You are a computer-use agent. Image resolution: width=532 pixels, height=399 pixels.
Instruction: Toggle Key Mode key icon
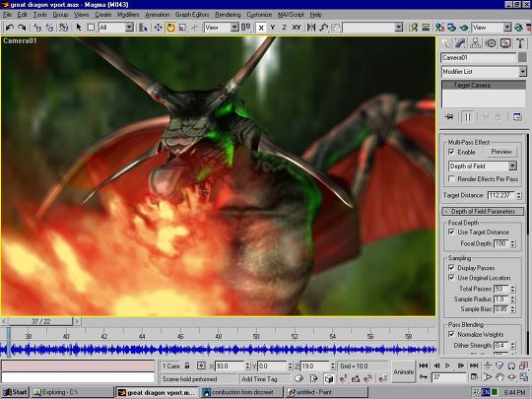(x=423, y=377)
